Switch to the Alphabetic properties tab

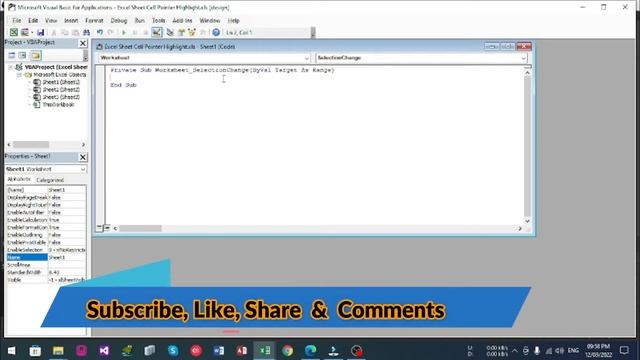19,180
